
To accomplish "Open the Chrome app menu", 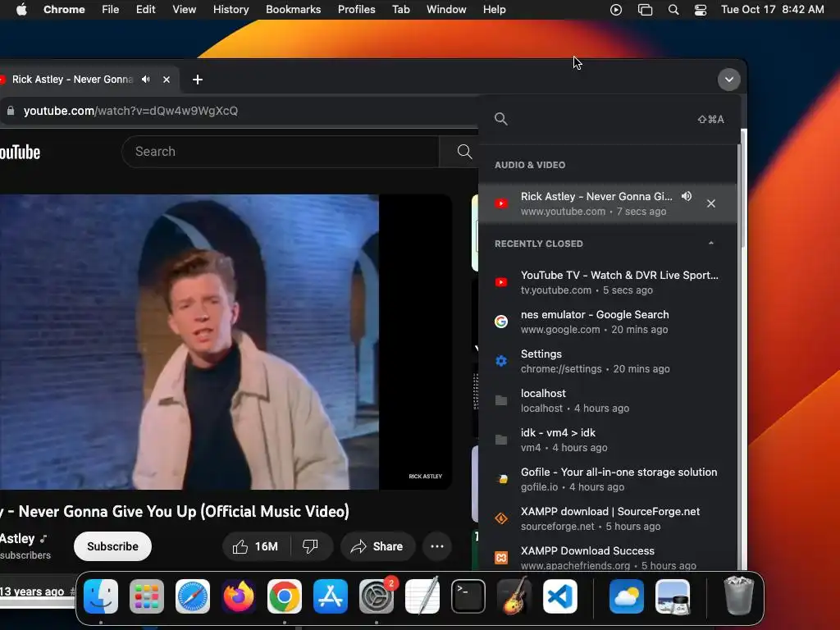I will tap(64, 10).
